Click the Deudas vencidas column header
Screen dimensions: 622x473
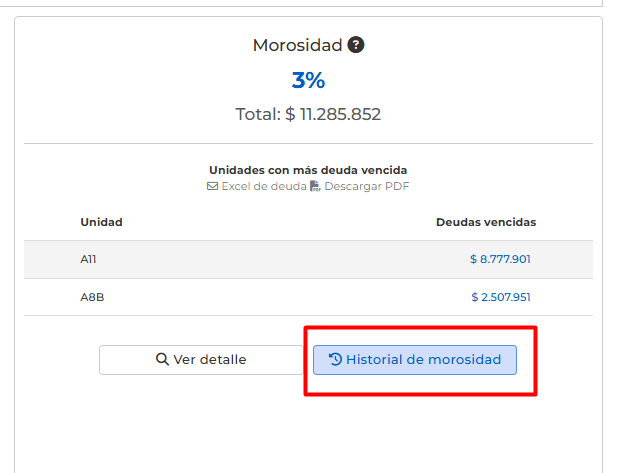(486, 222)
